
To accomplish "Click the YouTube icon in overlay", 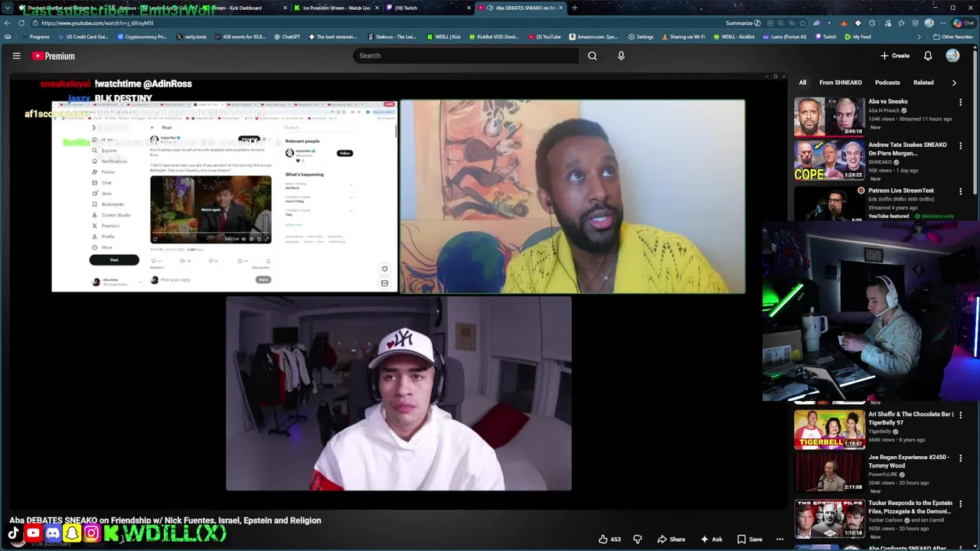I will click(x=33, y=533).
